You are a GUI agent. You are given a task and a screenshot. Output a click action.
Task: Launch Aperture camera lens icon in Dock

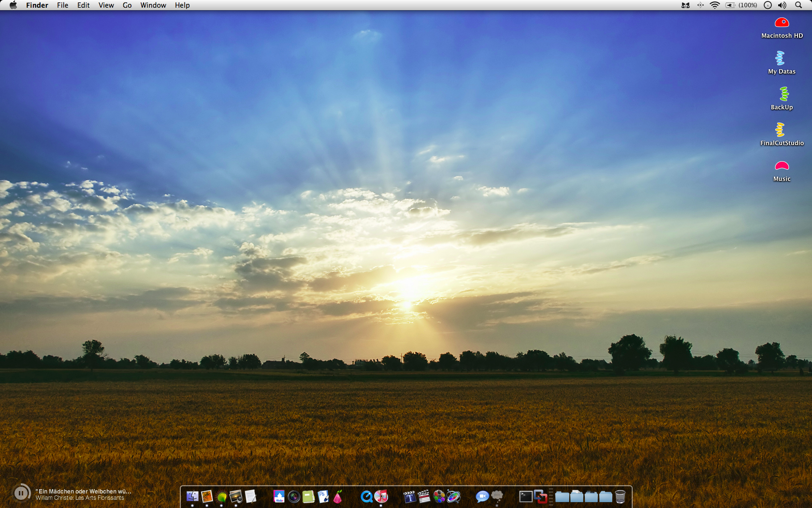coord(294,496)
